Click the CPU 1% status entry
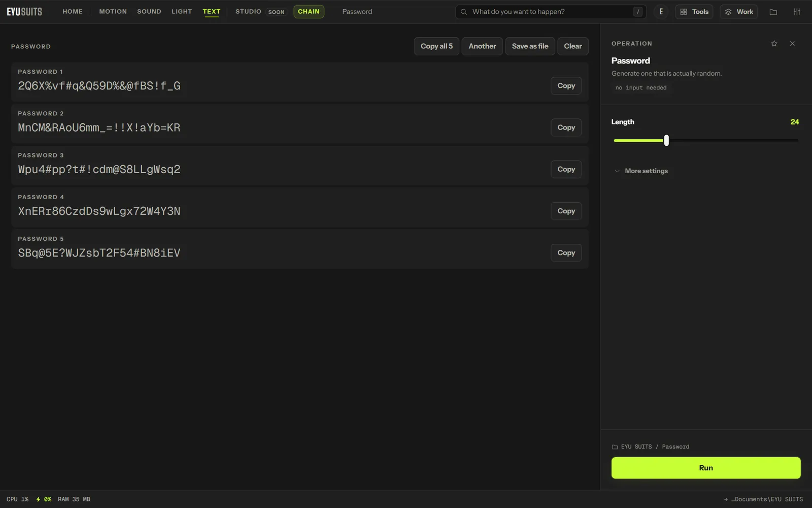The height and width of the screenshot is (508, 812). 17,499
